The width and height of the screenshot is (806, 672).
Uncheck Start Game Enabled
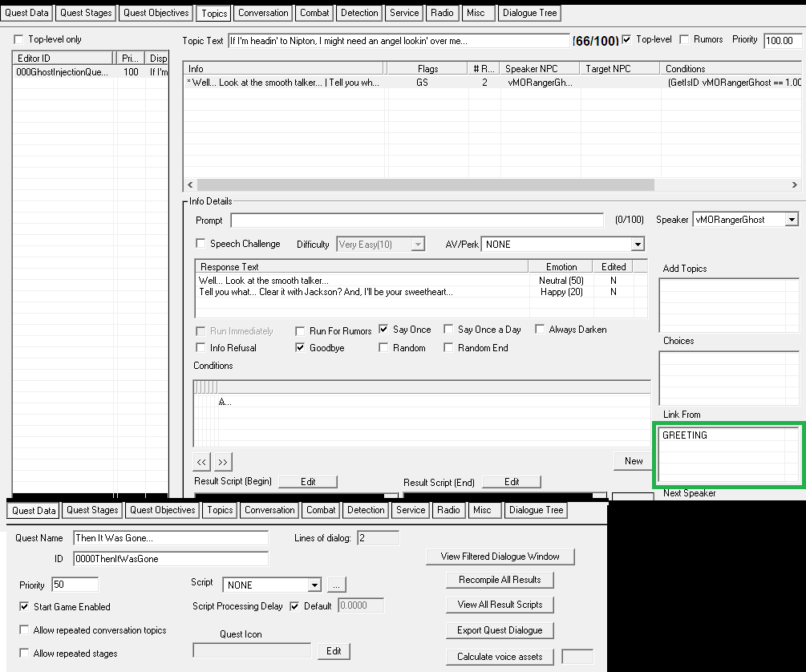coord(24,607)
